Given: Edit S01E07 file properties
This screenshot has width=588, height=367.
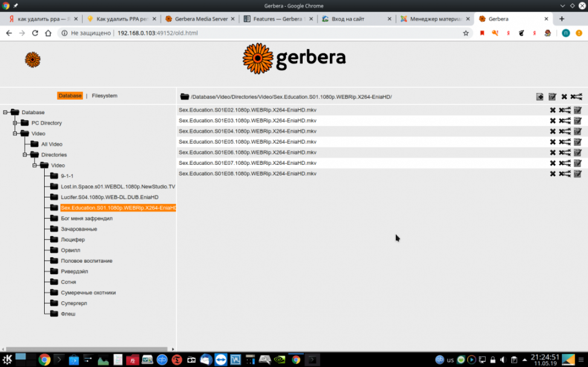Looking at the screenshot, I should pos(578,163).
